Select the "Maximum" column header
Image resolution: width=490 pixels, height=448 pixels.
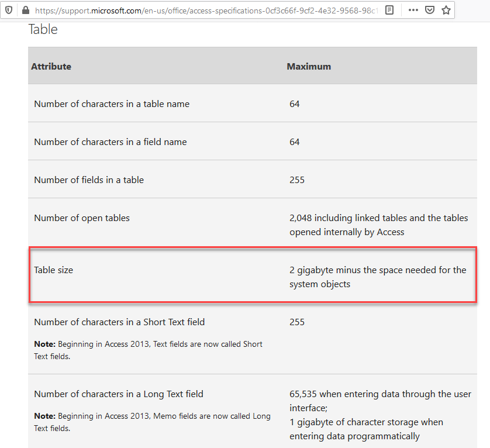pyautogui.click(x=309, y=66)
